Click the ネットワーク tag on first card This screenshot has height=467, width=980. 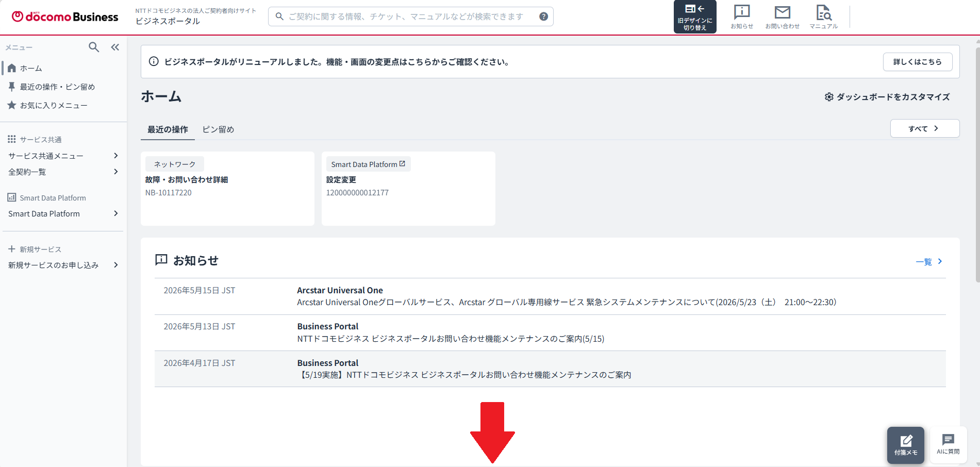[175, 164]
